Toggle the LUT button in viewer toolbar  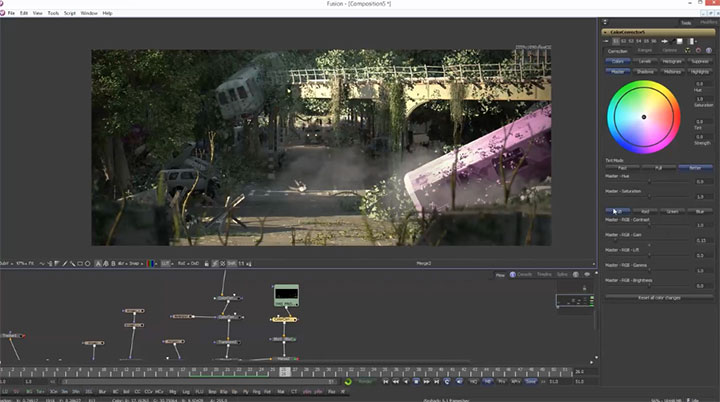[x=166, y=264]
